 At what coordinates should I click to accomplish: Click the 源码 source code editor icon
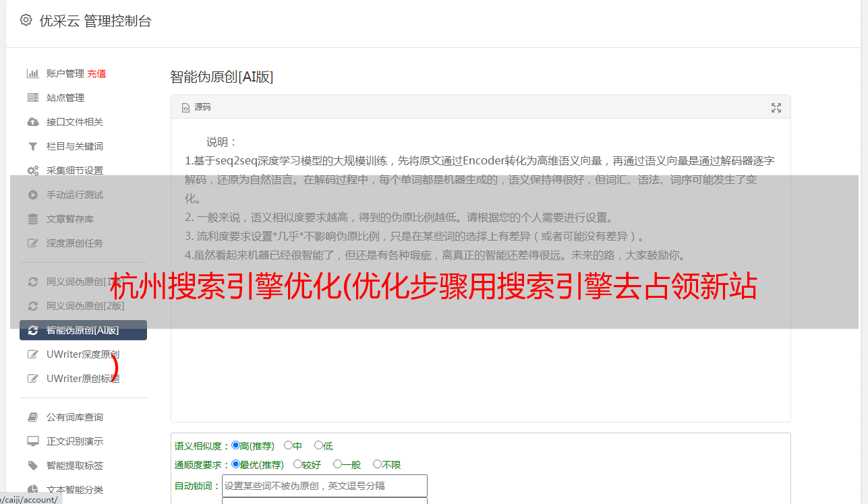tap(186, 108)
